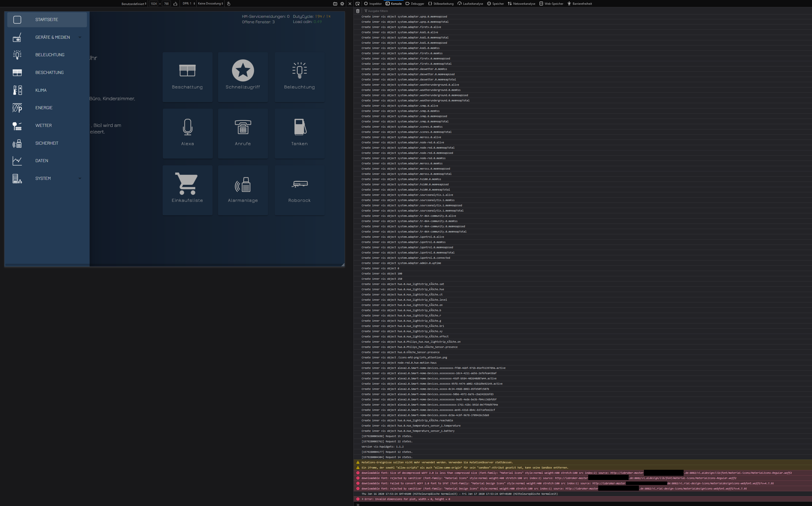Activate the element picker tool
The width and height of the screenshot is (812, 506).
pos(358,4)
